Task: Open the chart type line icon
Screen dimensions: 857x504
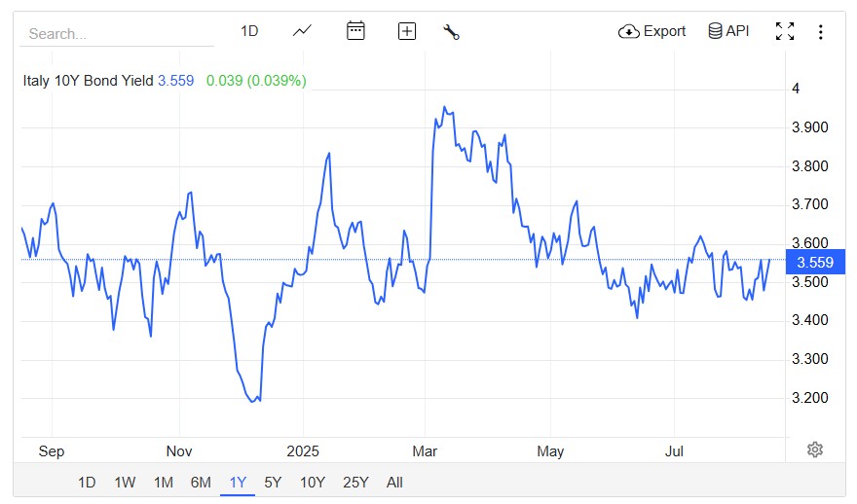Action: pos(302,31)
